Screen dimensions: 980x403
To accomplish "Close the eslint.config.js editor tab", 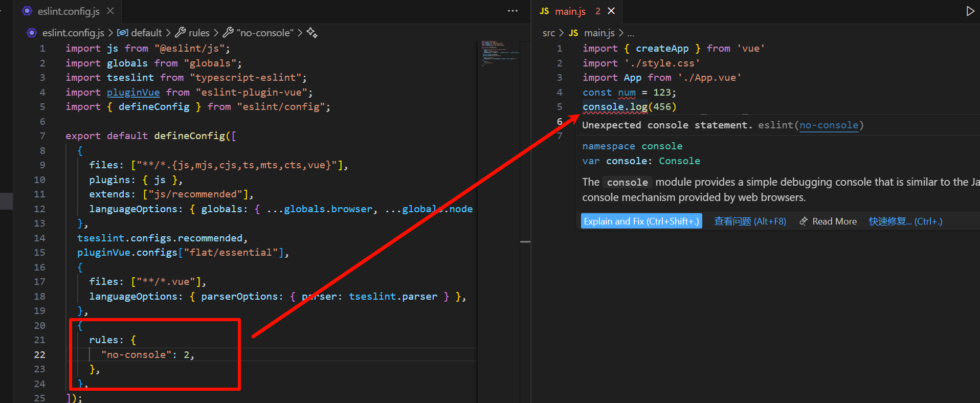I will pyautogui.click(x=110, y=11).
